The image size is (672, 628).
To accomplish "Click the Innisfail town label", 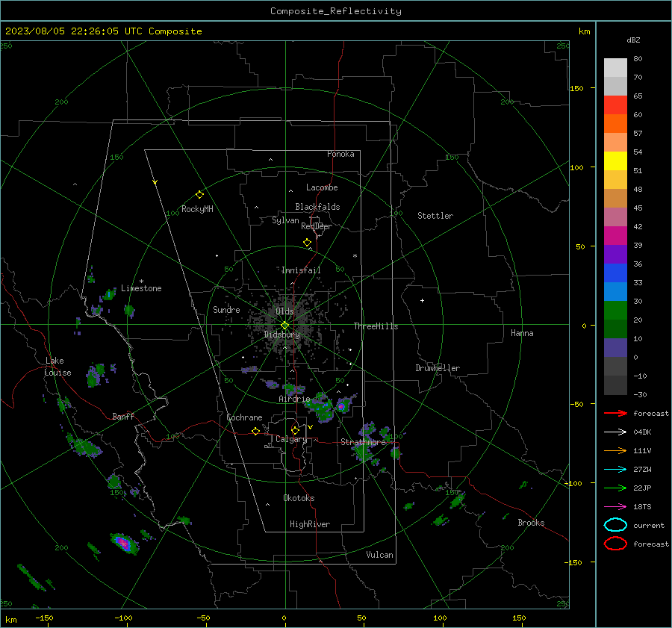I will click(x=301, y=270).
